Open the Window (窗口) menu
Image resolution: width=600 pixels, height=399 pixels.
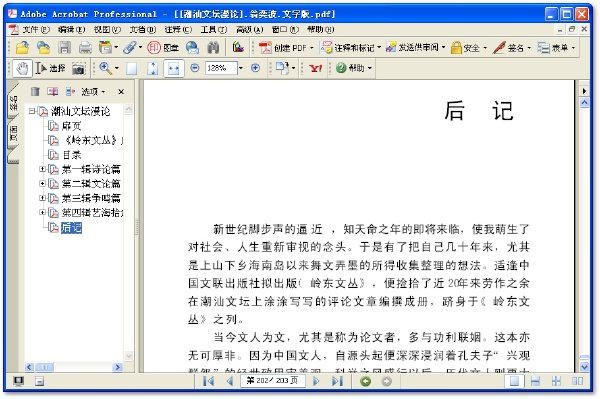pyautogui.click(x=285, y=29)
